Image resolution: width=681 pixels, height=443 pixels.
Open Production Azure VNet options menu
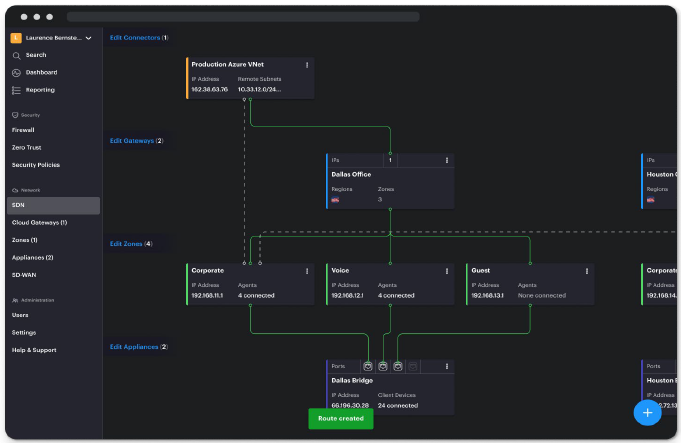pos(307,65)
